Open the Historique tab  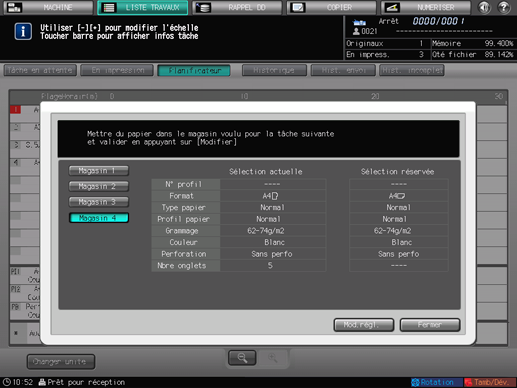point(274,70)
